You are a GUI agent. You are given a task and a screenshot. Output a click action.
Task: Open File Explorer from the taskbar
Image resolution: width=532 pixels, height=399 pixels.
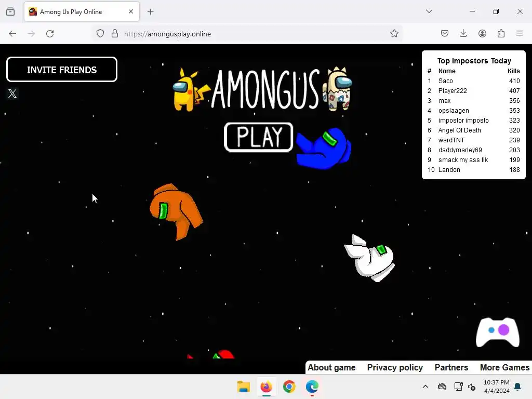tap(244, 387)
